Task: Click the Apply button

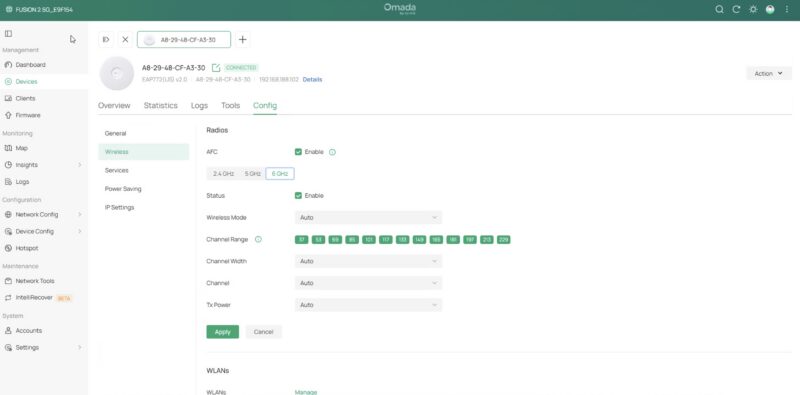Action: click(x=222, y=332)
